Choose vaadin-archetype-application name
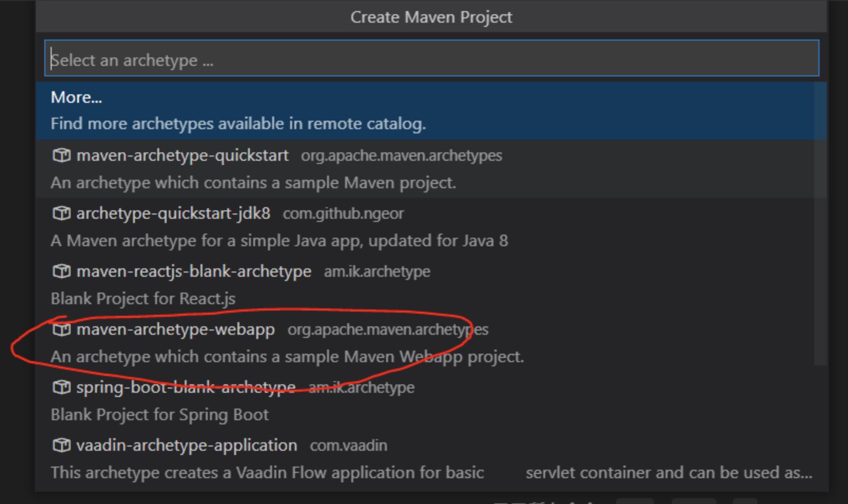Image resolution: width=848 pixels, height=504 pixels. point(187,445)
